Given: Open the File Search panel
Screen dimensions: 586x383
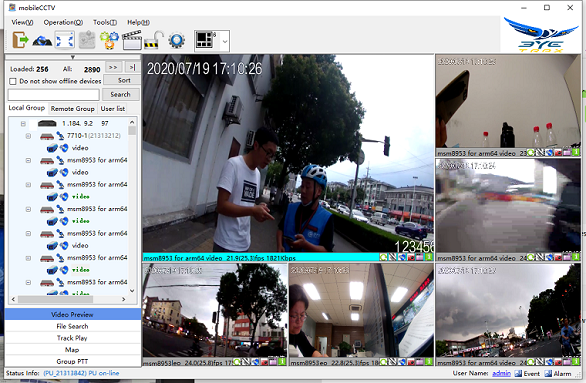Looking at the screenshot, I should (x=73, y=326).
